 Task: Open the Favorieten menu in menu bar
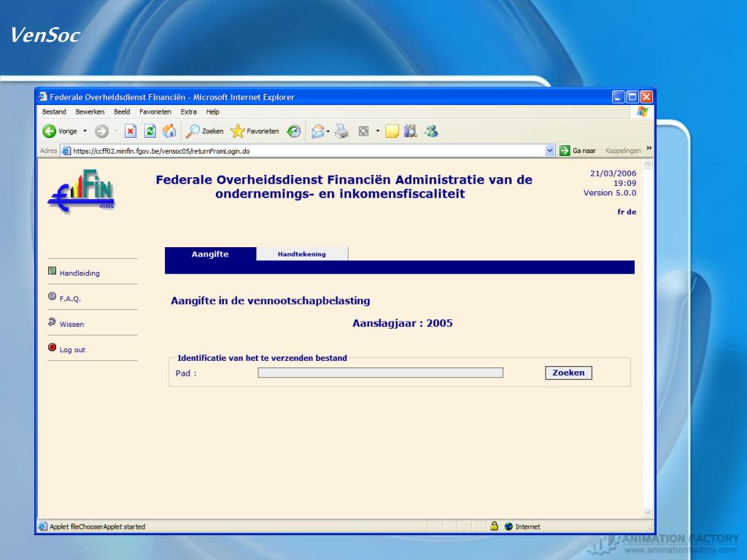[x=155, y=112]
